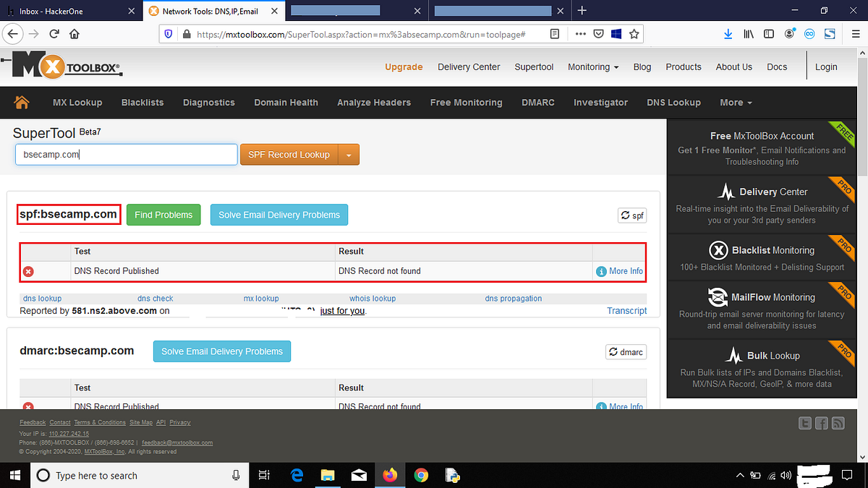The image size is (868, 488).
Task: Open Windows notification center
Action: [847, 475]
